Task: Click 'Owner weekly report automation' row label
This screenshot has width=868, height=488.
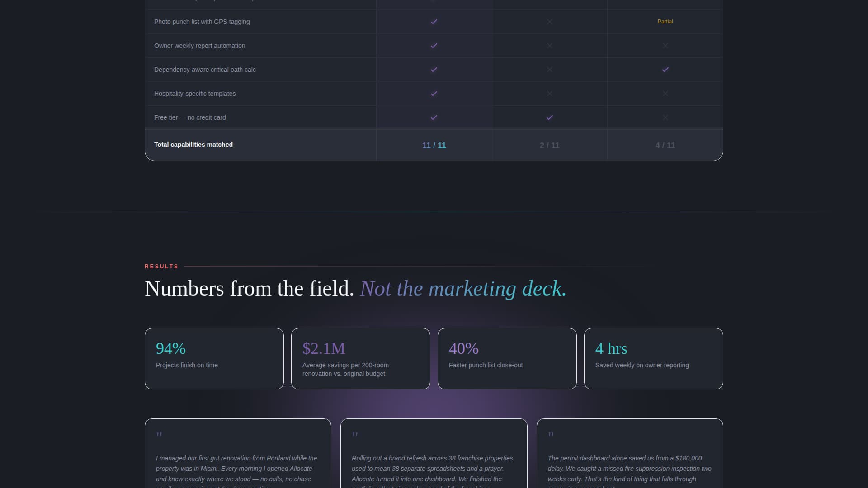Action: (x=199, y=46)
